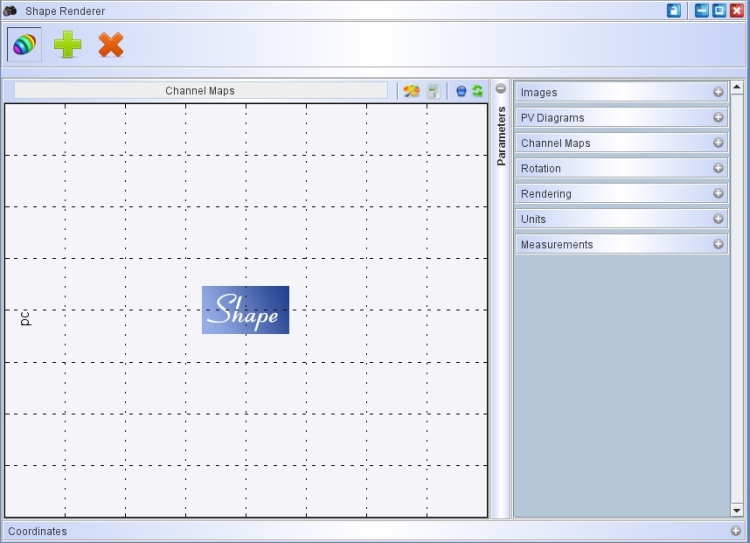Expand the Measurements section

pos(718,244)
